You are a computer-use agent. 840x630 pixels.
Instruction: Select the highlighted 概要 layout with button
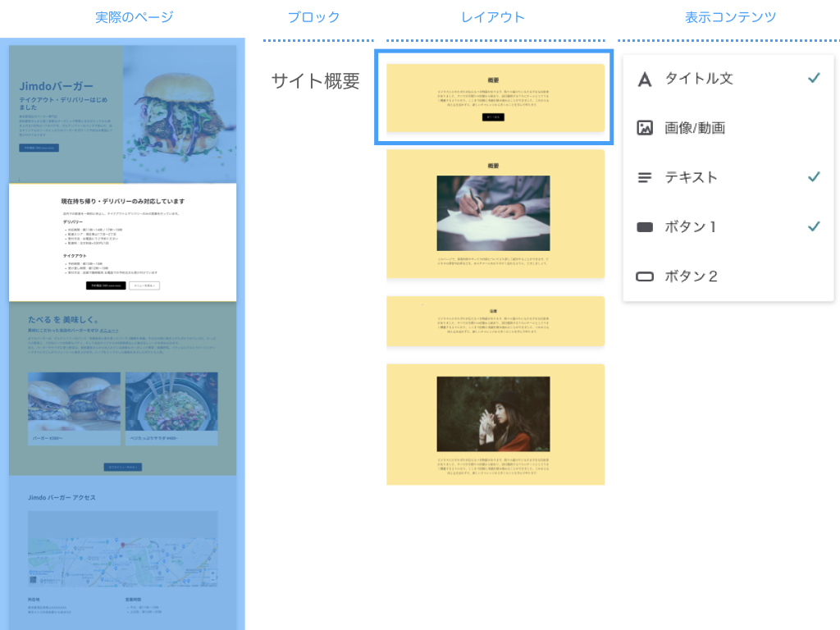(x=495, y=98)
